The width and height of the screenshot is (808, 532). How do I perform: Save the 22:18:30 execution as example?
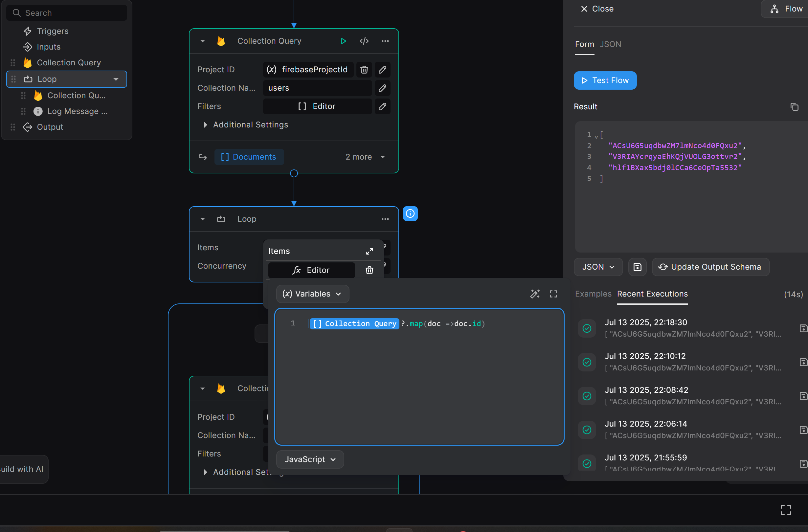pyautogui.click(x=803, y=328)
